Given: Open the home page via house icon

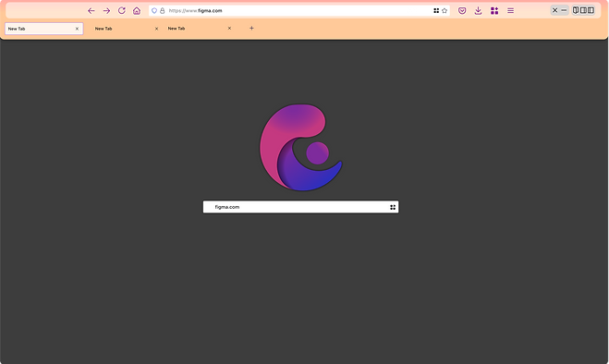Looking at the screenshot, I should tap(137, 10).
